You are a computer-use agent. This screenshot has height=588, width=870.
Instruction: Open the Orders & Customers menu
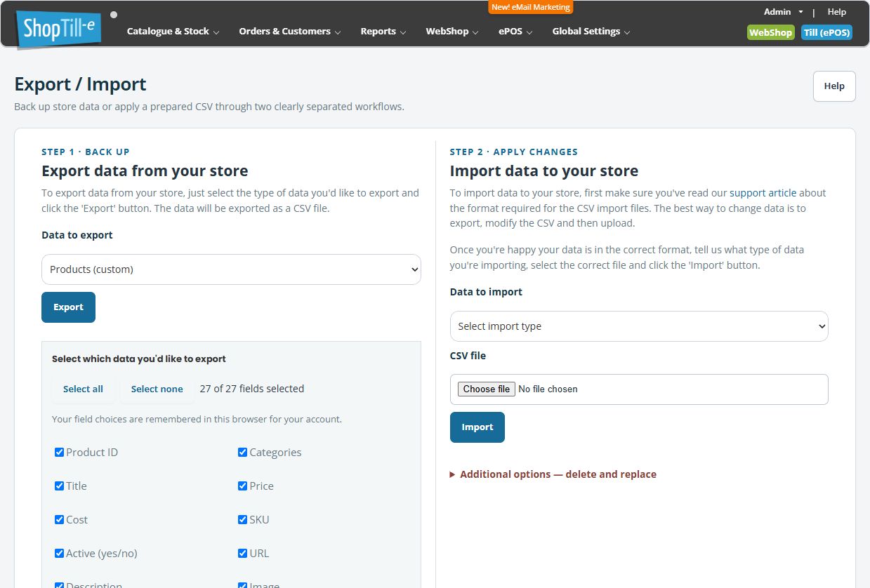coord(289,32)
